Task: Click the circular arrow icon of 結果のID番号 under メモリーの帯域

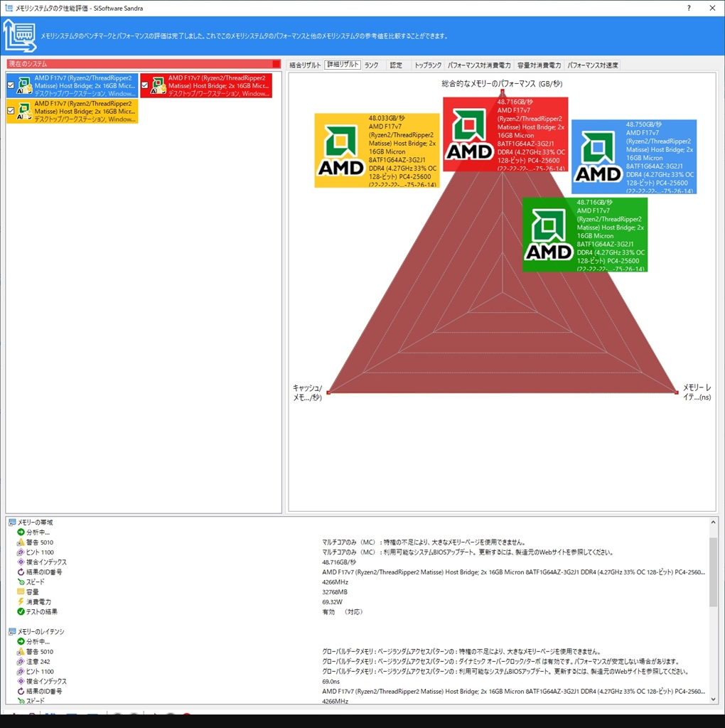Action: 21,572
